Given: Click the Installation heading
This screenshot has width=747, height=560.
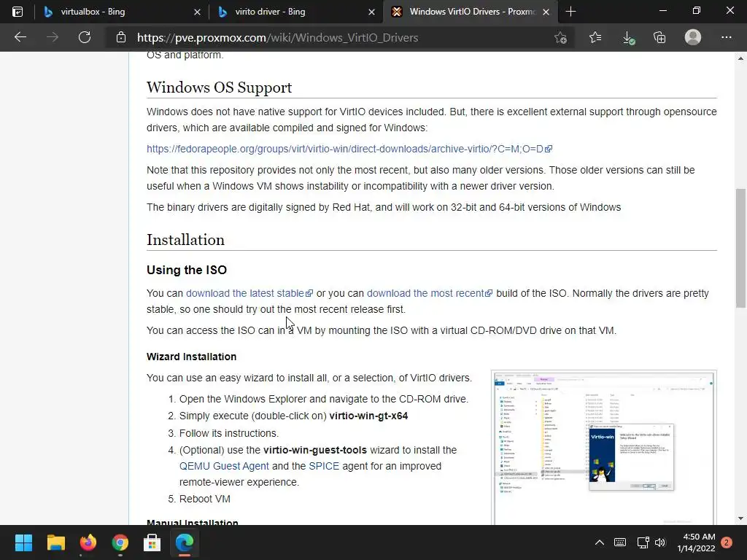Looking at the screenshot, I should pos(185,240).
